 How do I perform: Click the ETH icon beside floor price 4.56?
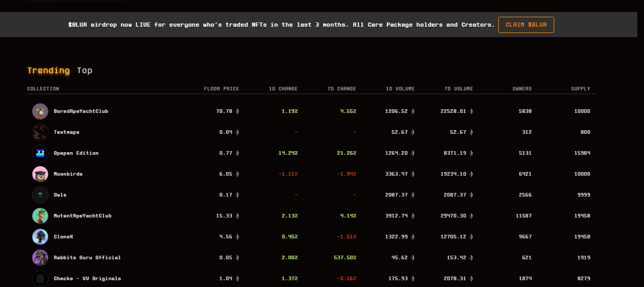tap(237, 237)
